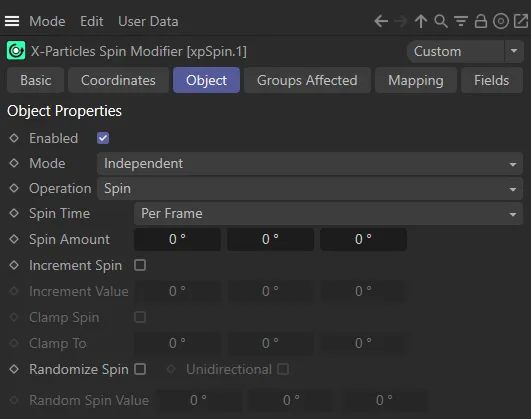The width and height of the screenshot is (531, 419).
Task: Click keyframe diamond beside Clamp To
Action: point(14,343)
